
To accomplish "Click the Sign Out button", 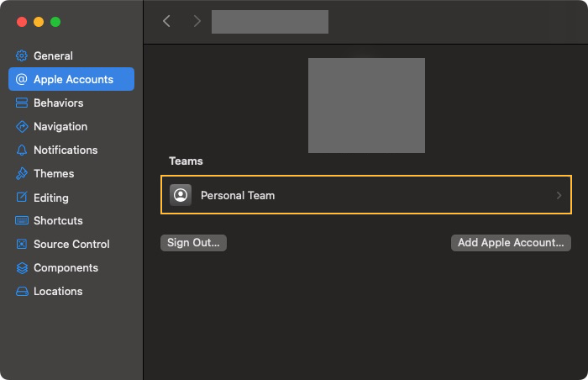I will 193,243.
